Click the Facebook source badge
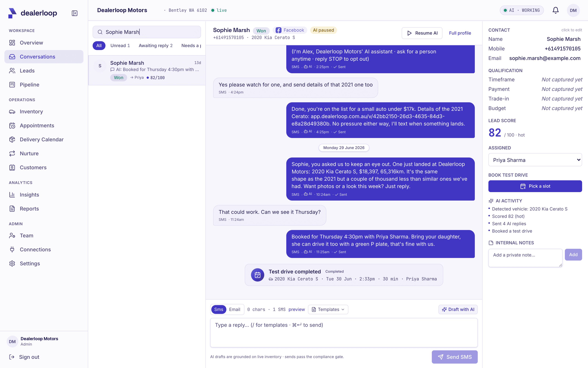Screen dimensions: 588x368 (x=290, y=30)
